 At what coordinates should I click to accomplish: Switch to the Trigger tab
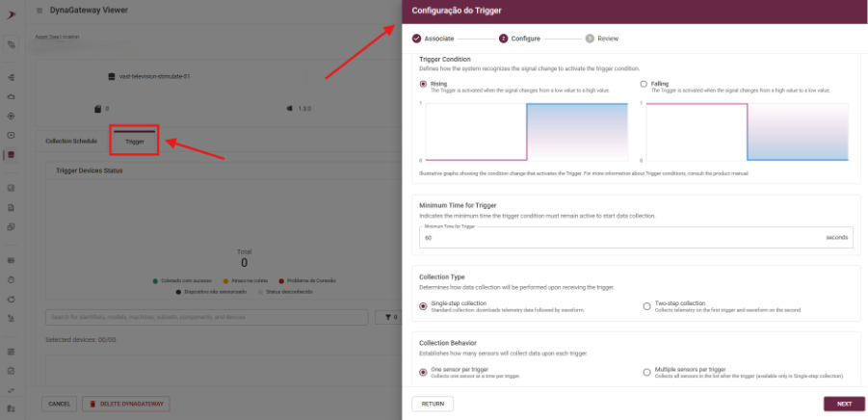click(135, 141)
